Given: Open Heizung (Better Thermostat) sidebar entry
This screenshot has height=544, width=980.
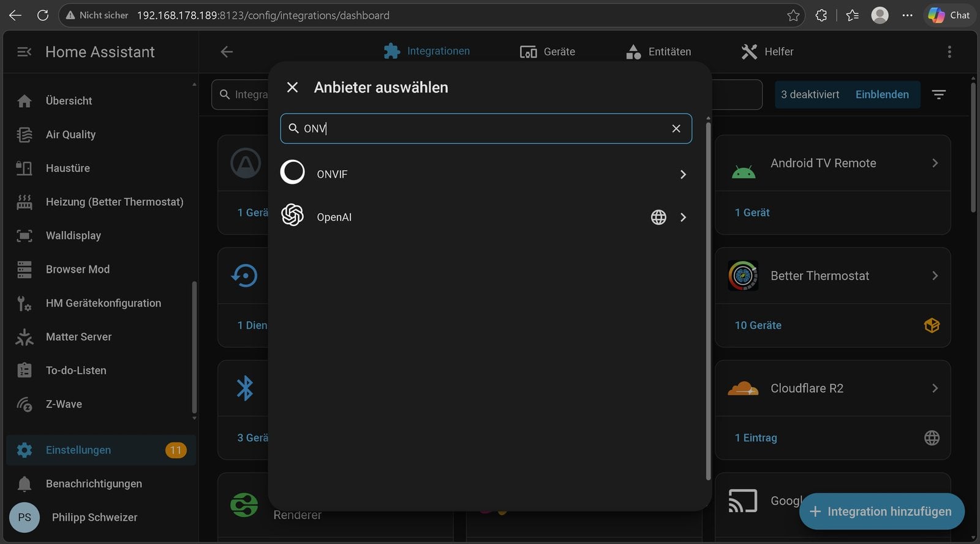Looking at the screenshot, I should click(101, 202).
